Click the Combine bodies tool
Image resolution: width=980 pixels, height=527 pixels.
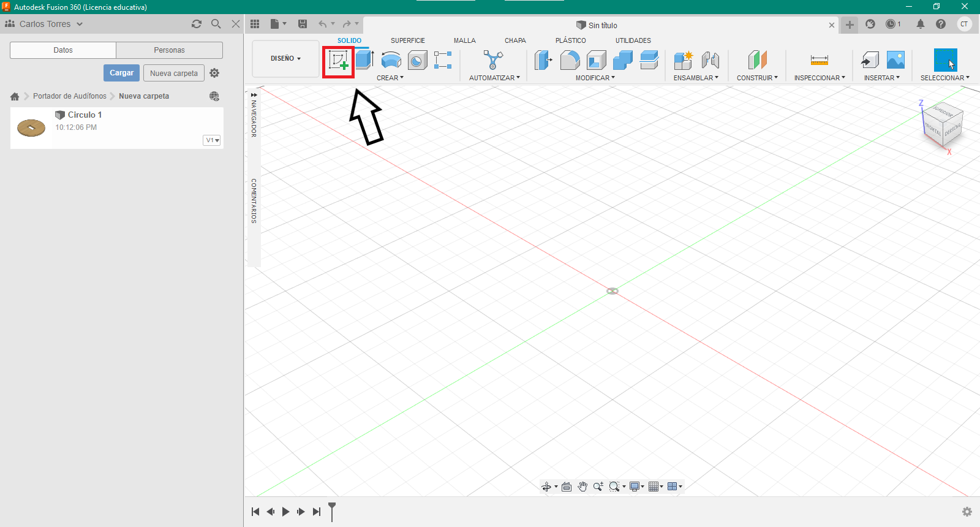pyautogui.click(x=622, y=60)
